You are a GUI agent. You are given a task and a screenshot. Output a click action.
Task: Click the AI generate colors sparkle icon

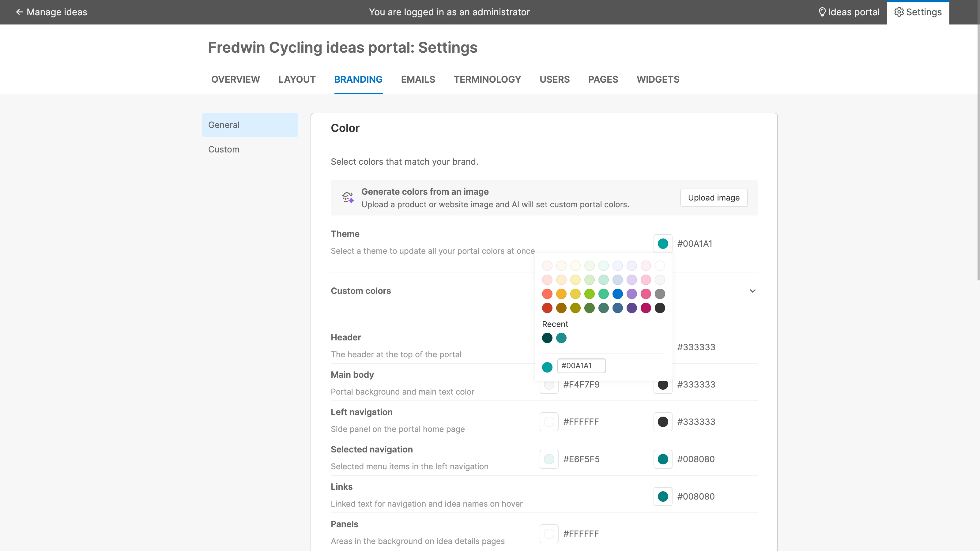click(348, 198)
